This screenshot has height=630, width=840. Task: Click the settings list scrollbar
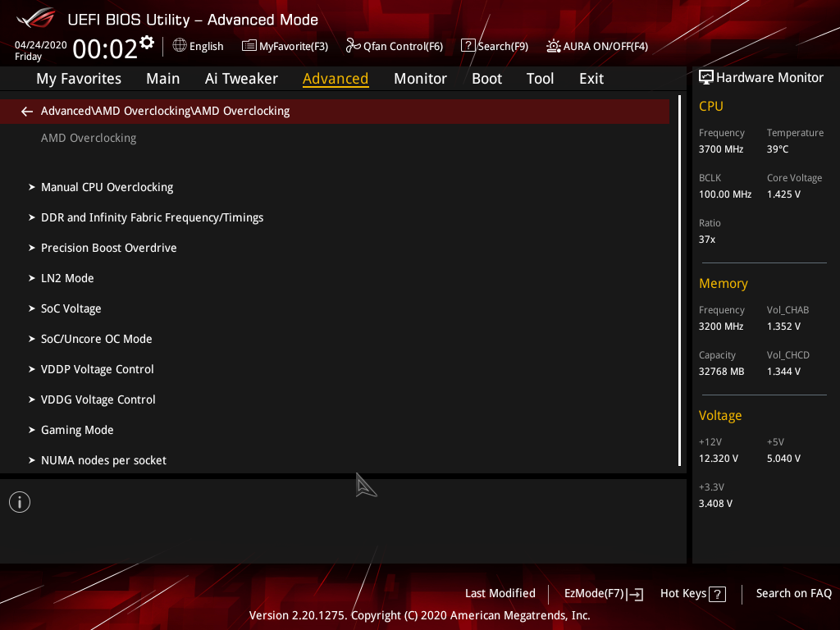pos(679,281)
